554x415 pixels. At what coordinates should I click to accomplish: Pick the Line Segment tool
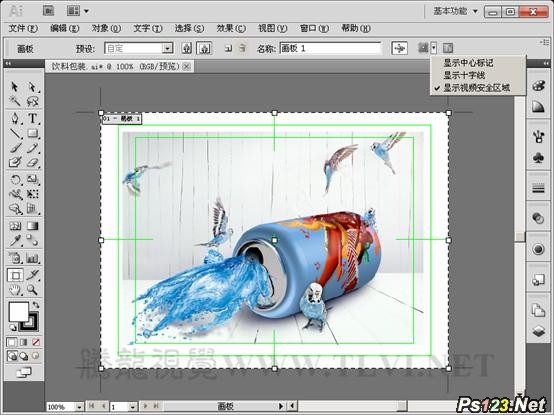coord(14,133)
